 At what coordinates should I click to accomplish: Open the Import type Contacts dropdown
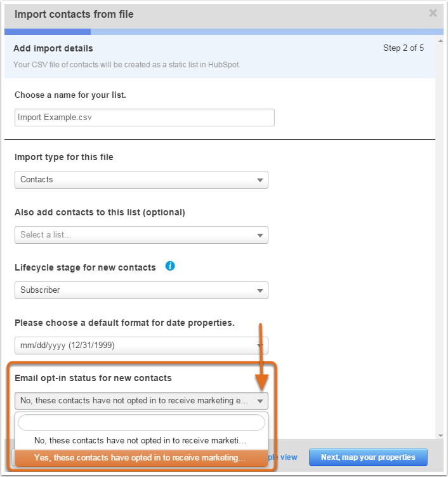[x=142, y=180]
